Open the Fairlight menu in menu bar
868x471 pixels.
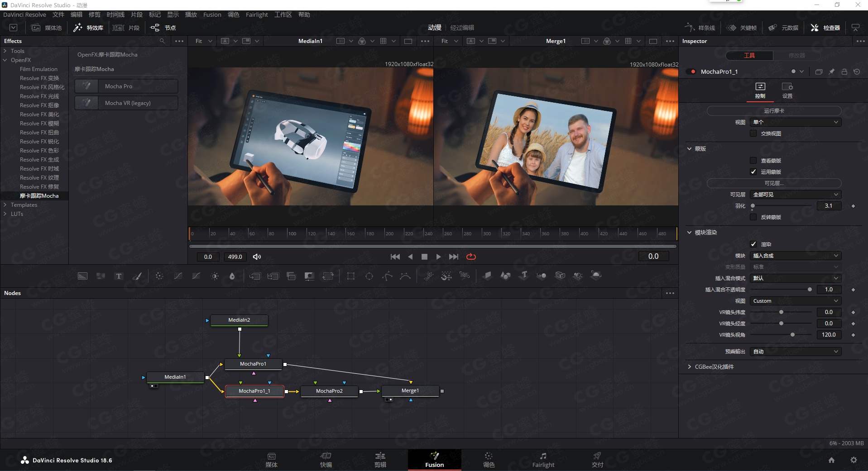point(257,14)
